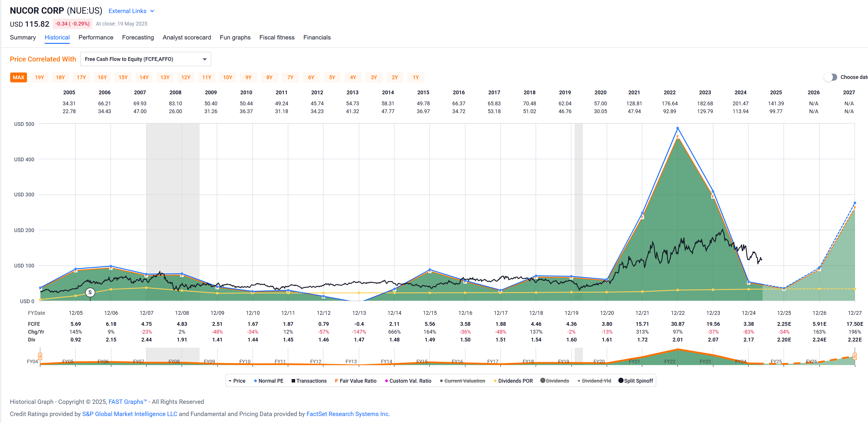Select the 17Y time range
This screenshot has width=868, height=423.
81,77
